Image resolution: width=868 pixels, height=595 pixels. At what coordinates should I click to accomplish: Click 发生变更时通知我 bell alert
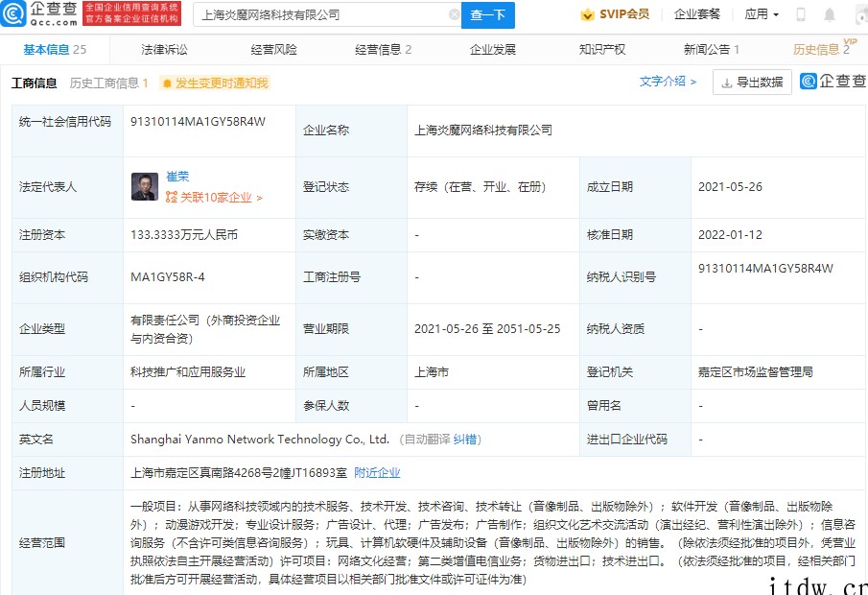pyautogui.click(x=215, y=83)
